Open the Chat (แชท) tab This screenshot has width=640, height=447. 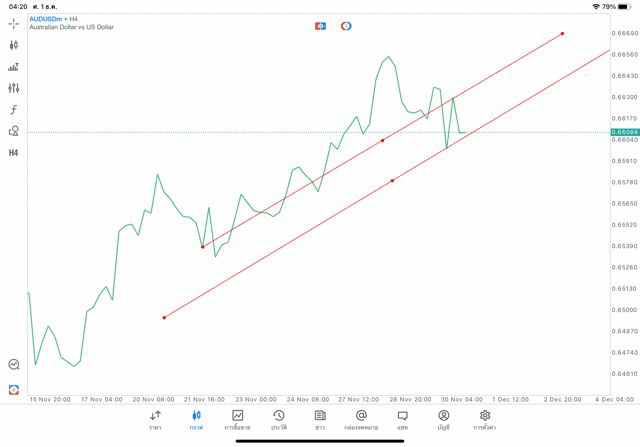[x=402, y=420]
